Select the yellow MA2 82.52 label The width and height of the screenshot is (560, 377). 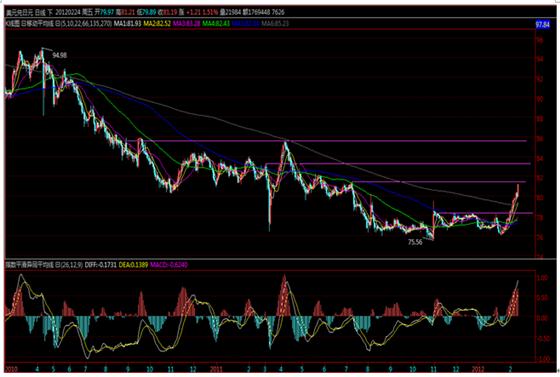tap(157, 24)
